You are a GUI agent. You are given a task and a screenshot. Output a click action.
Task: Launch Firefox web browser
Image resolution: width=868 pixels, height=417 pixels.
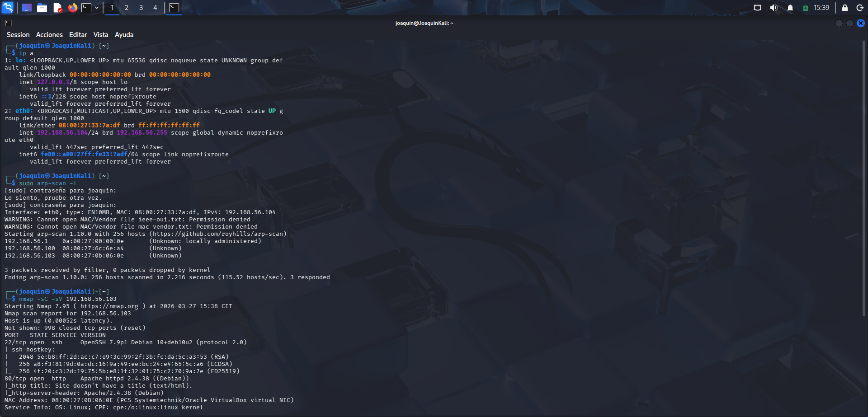click(x=72, y=8)
